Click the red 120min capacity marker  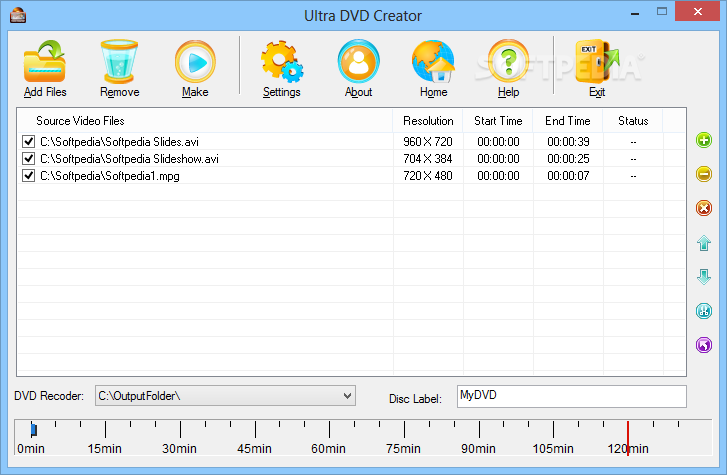628,438
